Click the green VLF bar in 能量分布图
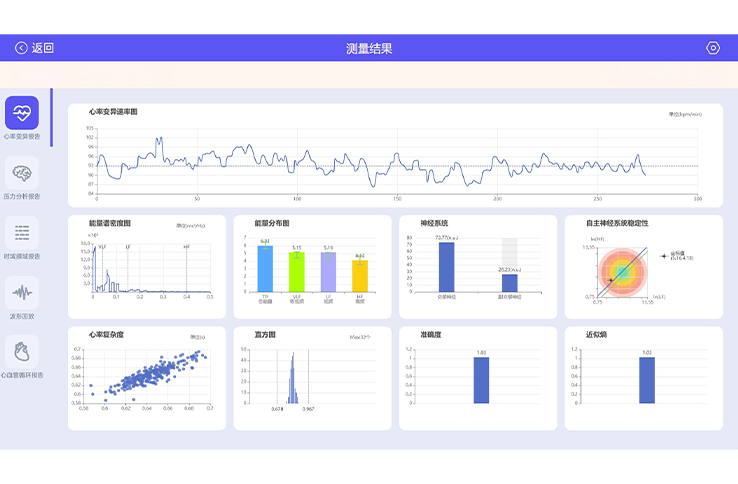 (x=297, y=272)
